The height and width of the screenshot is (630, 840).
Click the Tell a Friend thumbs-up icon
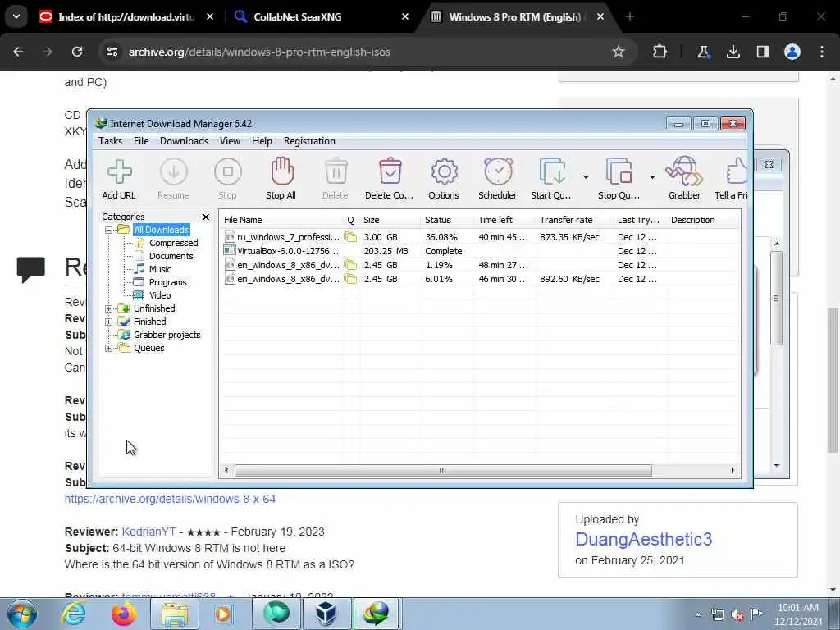tap(732, 179)
